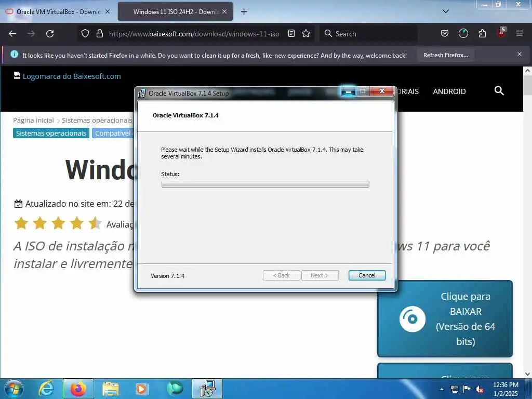The height and width of the screenshot is (399, 532).
Task: Click the Logomarca do Baixesoft.com link
Action: [x=72, y=76]
